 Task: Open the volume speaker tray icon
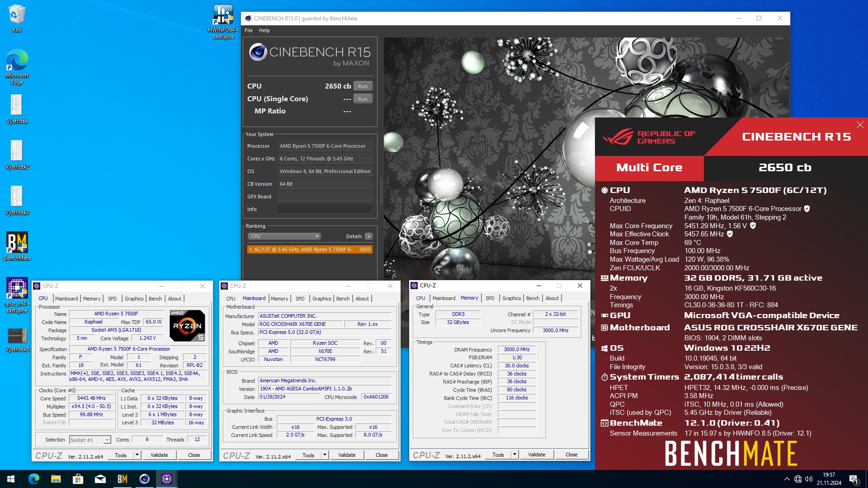[x=809, y=479]
